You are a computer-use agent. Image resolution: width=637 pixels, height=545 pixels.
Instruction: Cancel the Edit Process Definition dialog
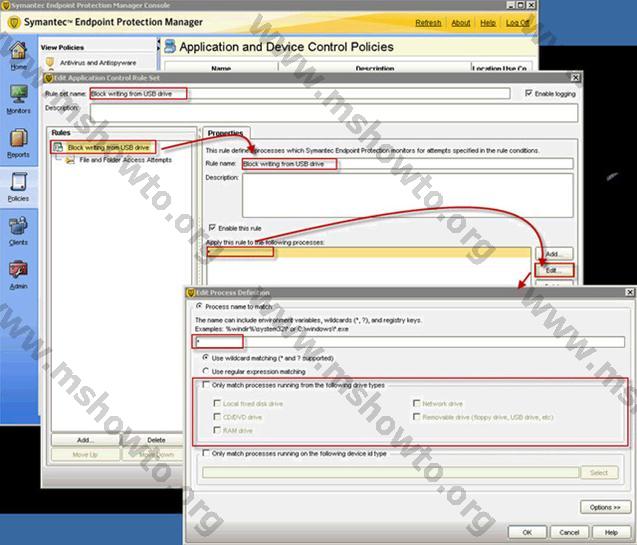click(x=569, y=532)
